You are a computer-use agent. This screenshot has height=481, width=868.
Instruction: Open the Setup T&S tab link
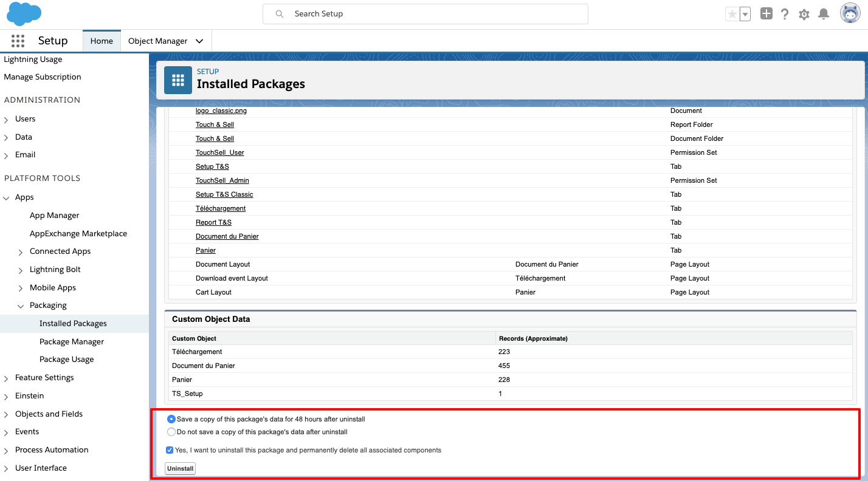point(212,166)
